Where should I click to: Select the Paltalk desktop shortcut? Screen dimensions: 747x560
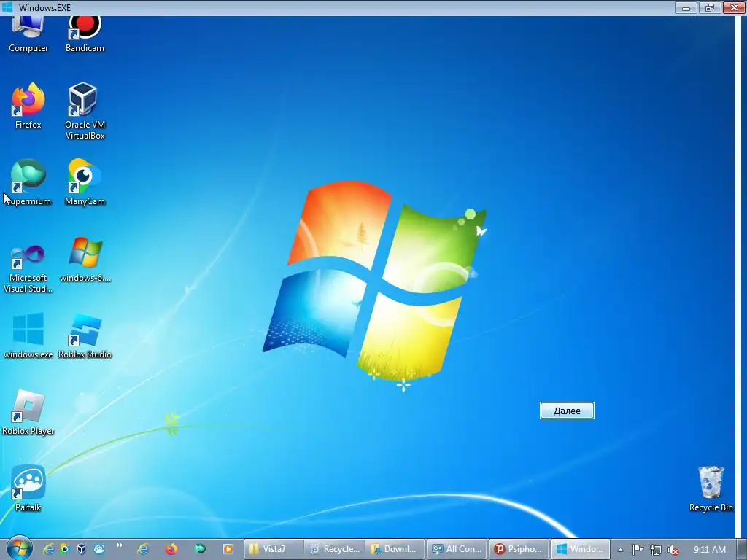[x=28, y=489]
